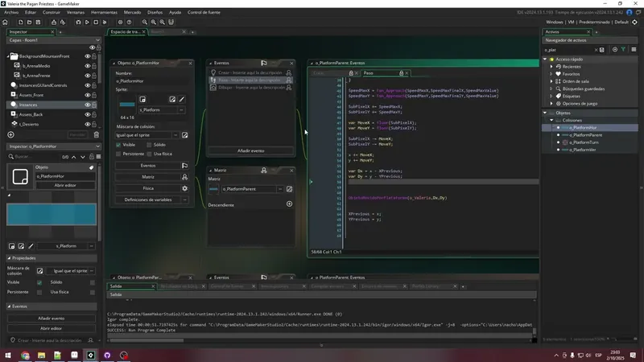Open Construir menu
The height and width of the screenshot is (362, 644).
[52, 12]
